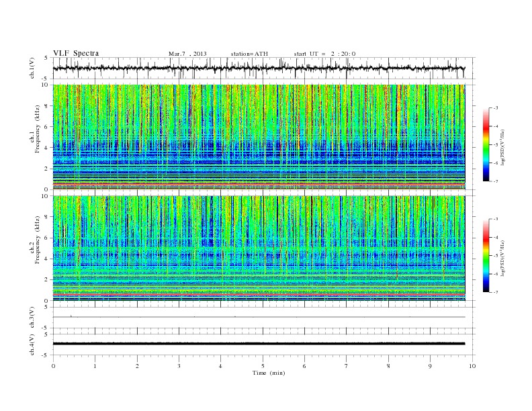
Task: Click the 8 kHz tick label of ch.2 spectrogram
Action: [46, 217]
